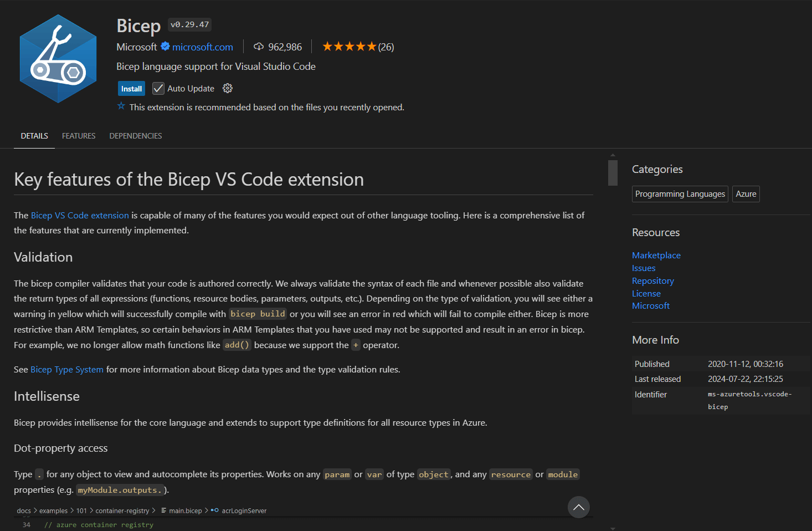
Task: Click the five-star rating stars
Action: coord(349,47)
